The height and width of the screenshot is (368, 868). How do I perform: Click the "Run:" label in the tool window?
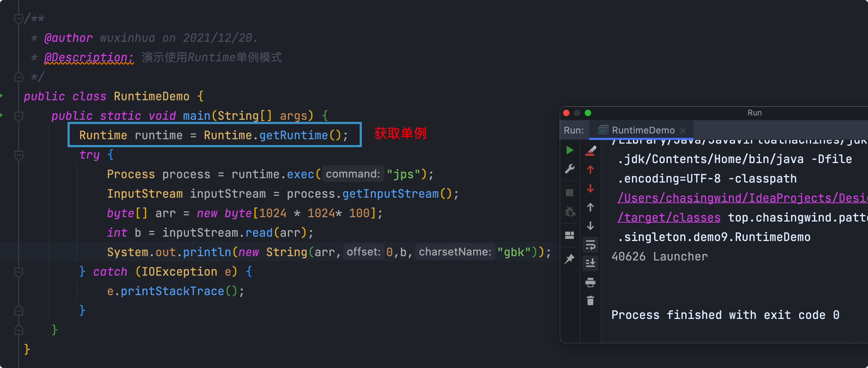coord(573,130)
